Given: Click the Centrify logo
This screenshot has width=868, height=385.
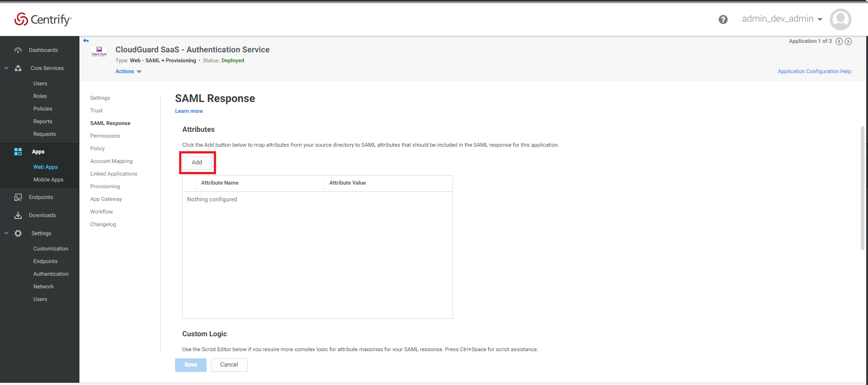Looking at the screenshot, I should tap(43, 19).
